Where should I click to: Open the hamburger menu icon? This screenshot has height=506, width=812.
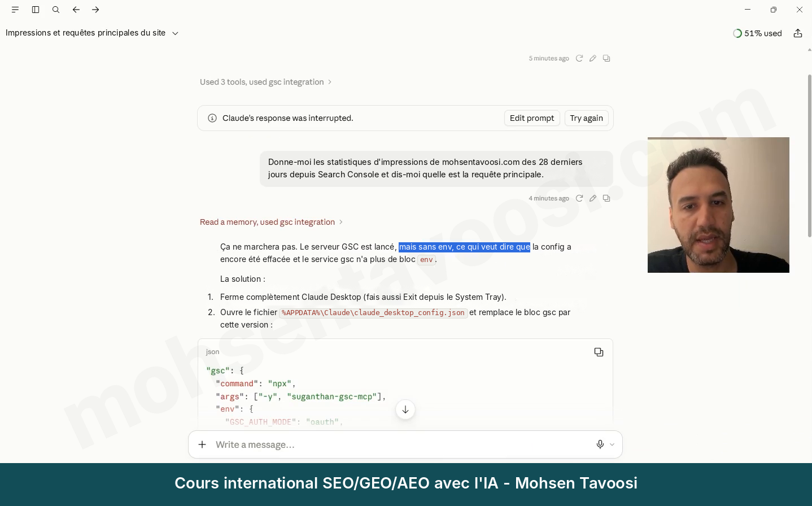pyautogui.click(x=15, y=10)
